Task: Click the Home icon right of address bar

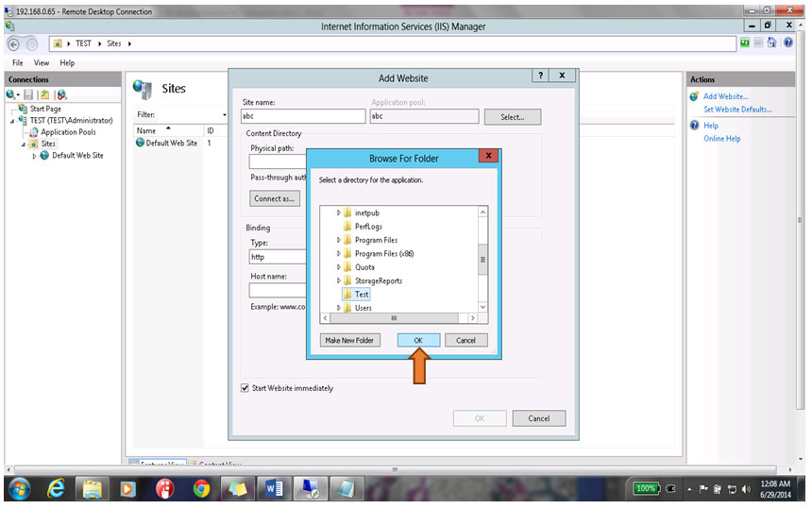Action: [772, 43]
